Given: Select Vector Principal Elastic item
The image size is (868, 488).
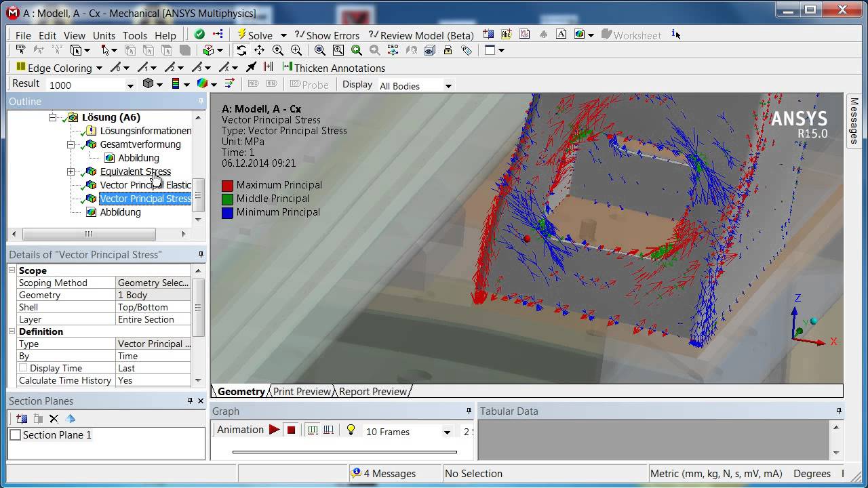Looking at the screenshot, I should click(x=145, y=185).
